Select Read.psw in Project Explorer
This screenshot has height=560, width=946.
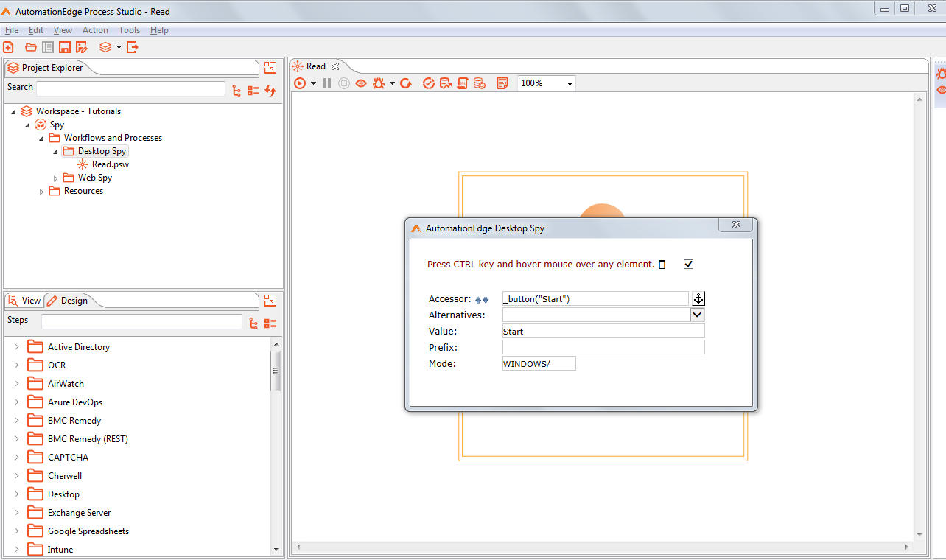[110, 164]
